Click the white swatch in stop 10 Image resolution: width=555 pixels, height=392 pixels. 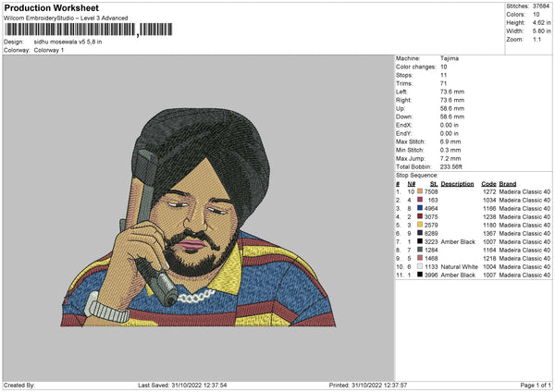[x=420, y=266]
